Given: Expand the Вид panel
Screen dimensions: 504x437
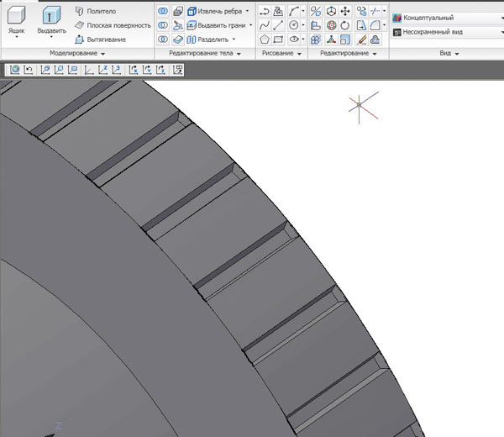Looking at the screenshot, I should [x=449, y=54].
